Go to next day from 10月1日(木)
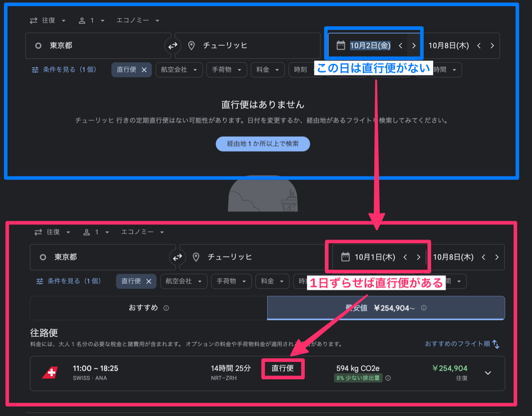 [x=418, y=257]
